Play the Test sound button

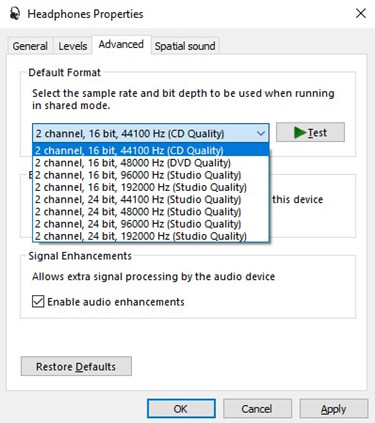click(310, 132)
